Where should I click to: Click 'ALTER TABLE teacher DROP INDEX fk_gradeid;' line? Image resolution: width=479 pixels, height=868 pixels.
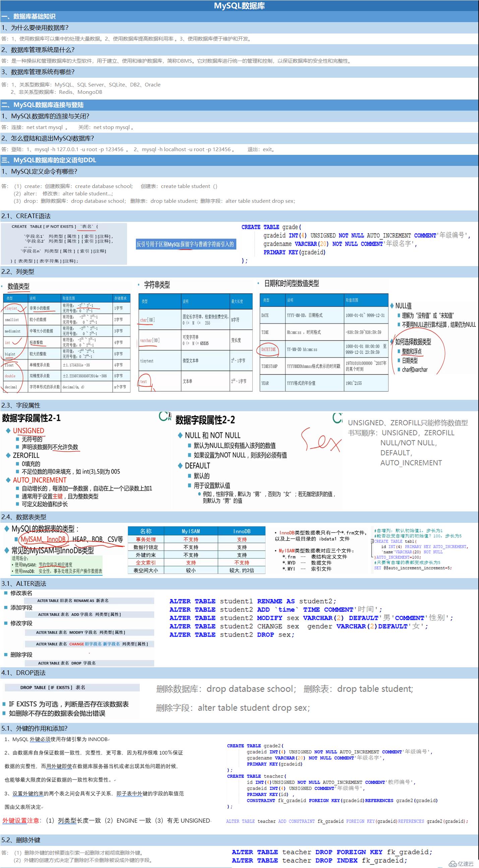(319, 861)
